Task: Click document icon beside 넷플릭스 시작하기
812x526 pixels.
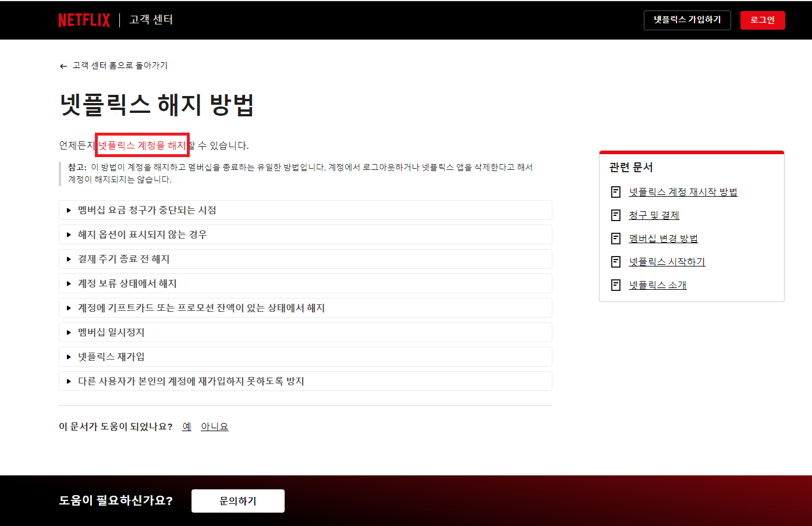Action: pos(616,262)
